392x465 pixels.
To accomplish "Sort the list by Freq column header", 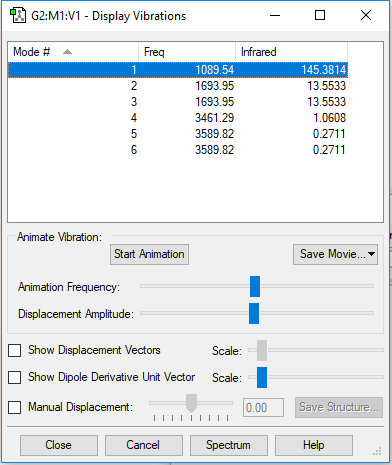I will [x=187, y=52].
